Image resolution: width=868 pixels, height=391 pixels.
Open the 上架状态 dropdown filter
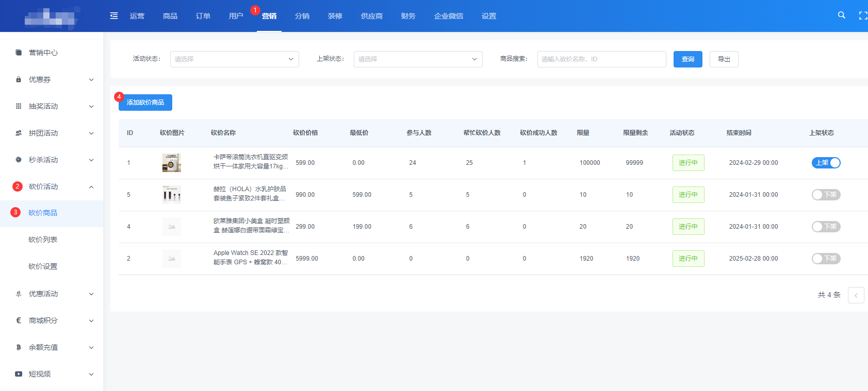coord(418,59)
